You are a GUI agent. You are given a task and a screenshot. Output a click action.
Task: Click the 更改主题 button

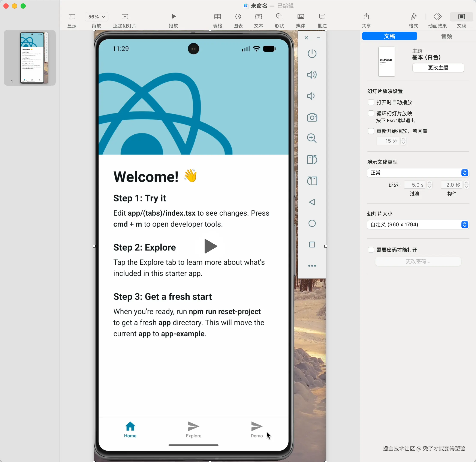pos(438,67)
